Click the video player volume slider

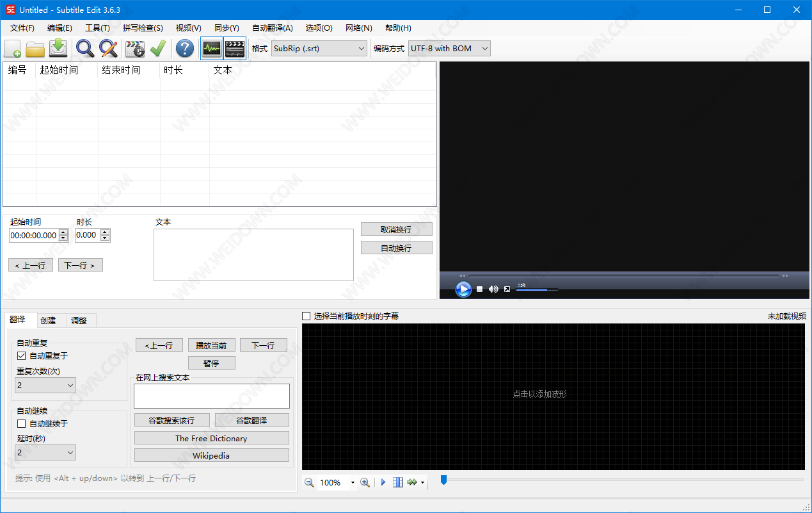537,289
